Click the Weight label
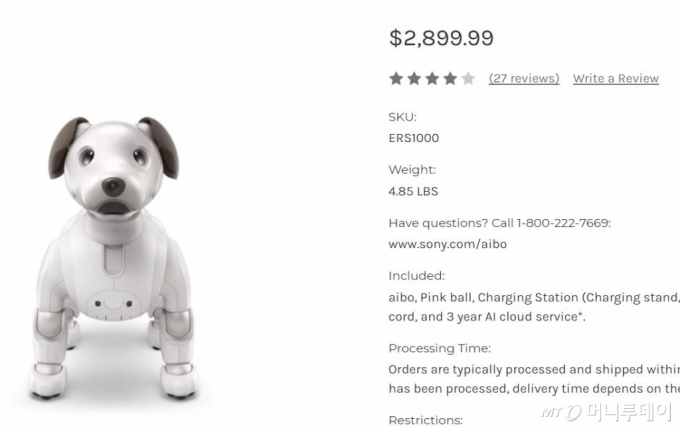680x428 pixels. coord(412,170)
